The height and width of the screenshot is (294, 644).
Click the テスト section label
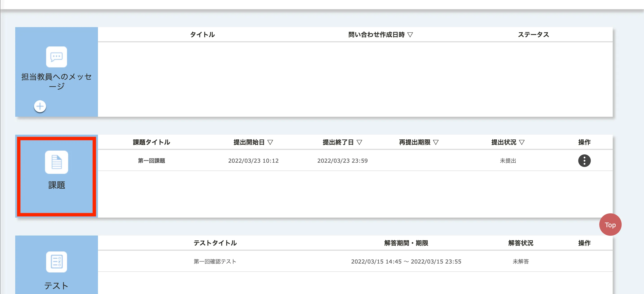tap(56, 286)
